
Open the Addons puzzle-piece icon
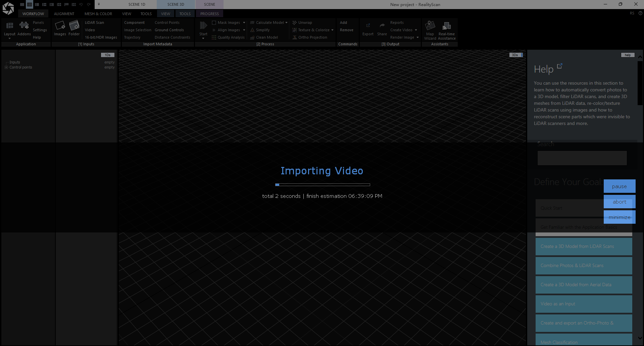(24, 26)
